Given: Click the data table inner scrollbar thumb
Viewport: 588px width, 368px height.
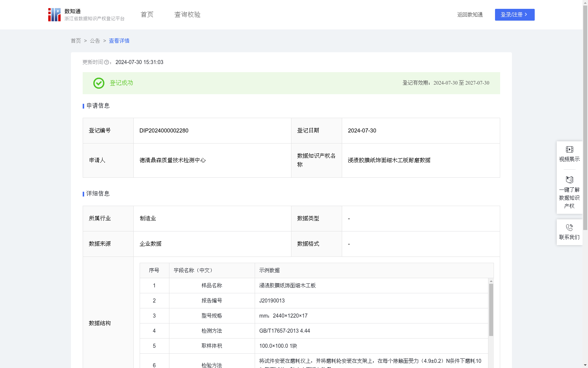Looking at the screenshot, I should [491, 310].
